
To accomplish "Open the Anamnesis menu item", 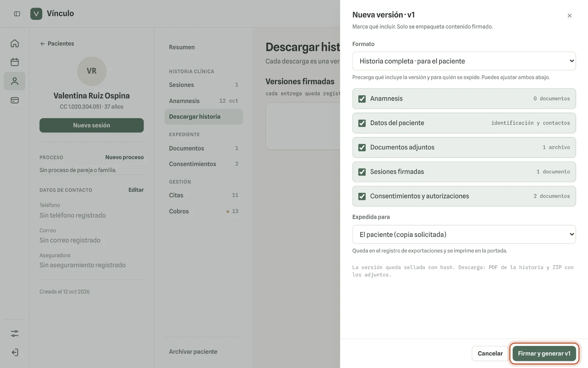I will pos(204,101).
